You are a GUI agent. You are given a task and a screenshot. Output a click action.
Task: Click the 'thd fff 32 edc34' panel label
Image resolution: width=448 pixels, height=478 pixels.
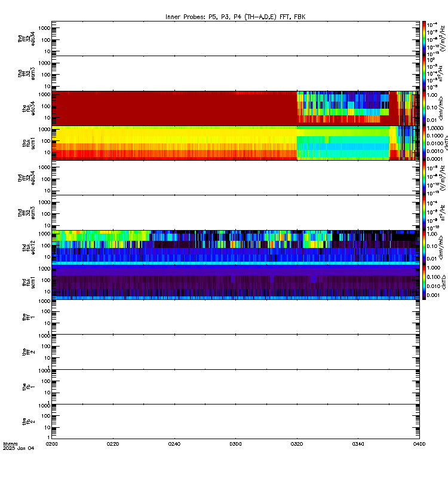click(x=26, y=178)
